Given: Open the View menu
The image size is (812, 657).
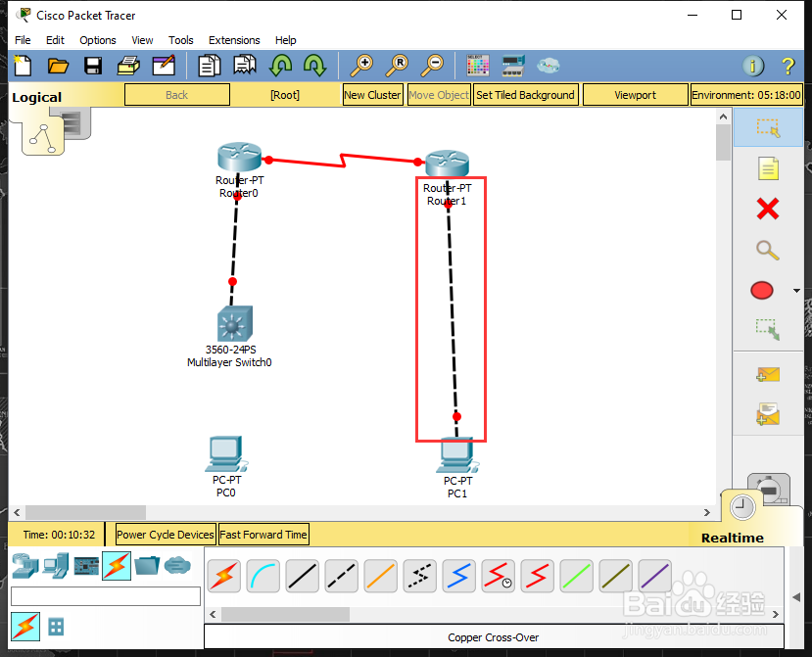Looking at the screenshot, I should 142,40.
